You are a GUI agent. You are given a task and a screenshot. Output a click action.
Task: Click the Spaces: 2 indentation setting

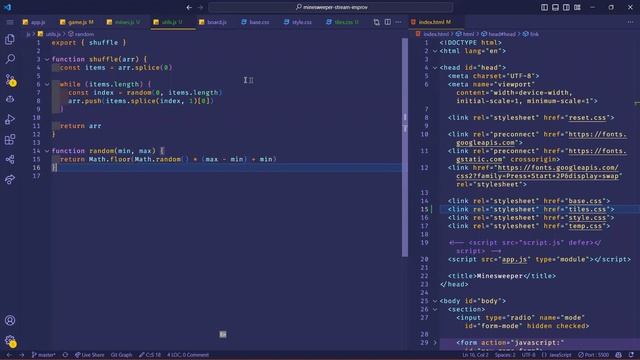[505, 355]
